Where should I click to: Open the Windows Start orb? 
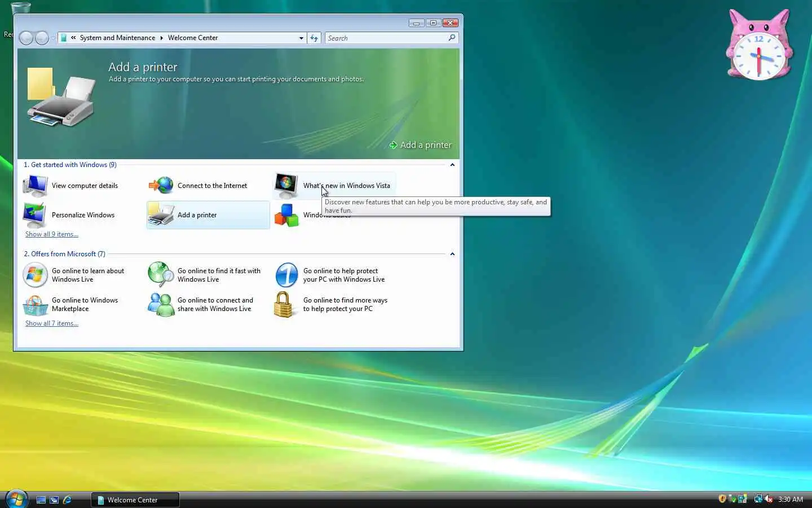point(16,499)
